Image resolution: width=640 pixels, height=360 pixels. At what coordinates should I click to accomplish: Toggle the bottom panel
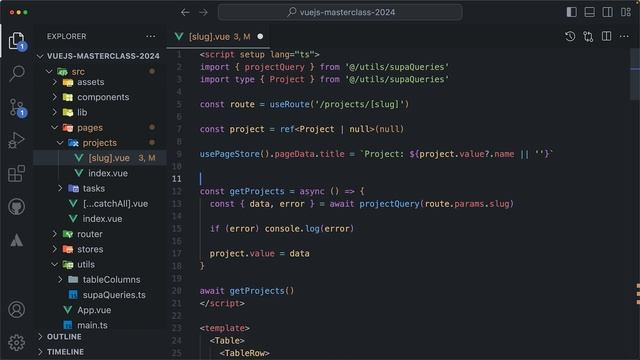(589, 12)
